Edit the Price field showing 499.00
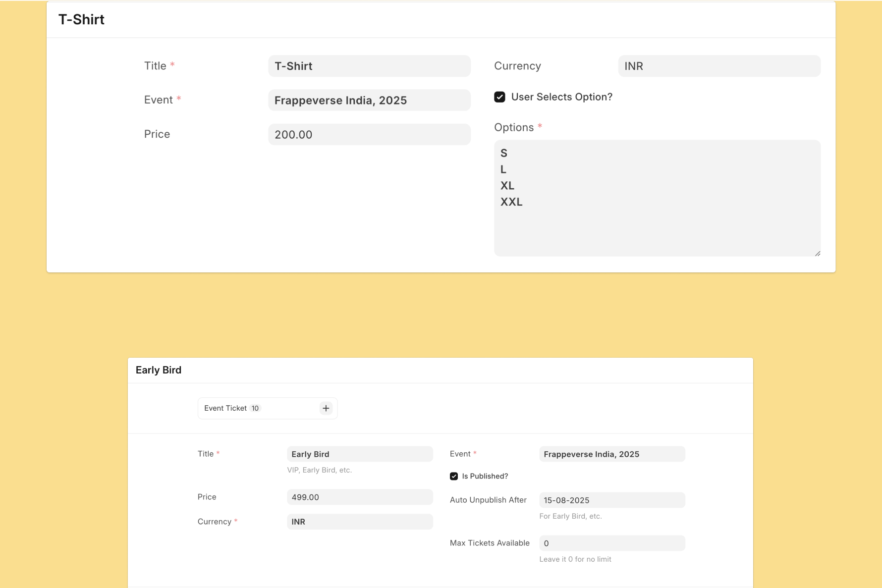 (x=360, y=497)
